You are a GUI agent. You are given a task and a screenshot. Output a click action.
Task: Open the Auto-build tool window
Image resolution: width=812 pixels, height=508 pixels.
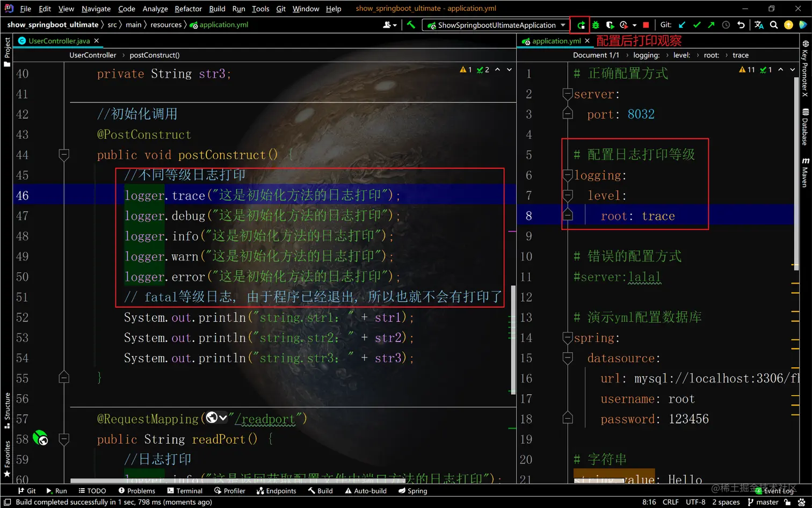click(365, 491)
